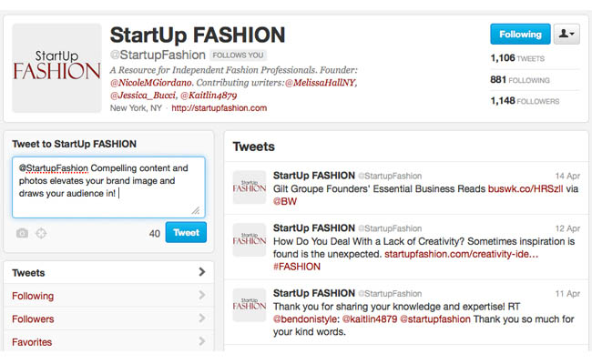The height and width of the screenshot is (364, 592).
Task: Click the #FASHION hashtag
Action: coord(297,267)
